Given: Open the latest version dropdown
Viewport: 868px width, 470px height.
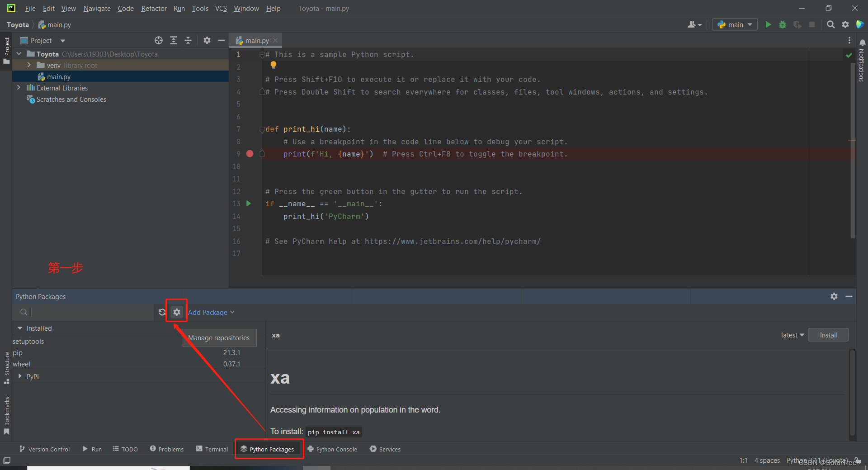Looking at the screenshot, I should click(792, 335).
